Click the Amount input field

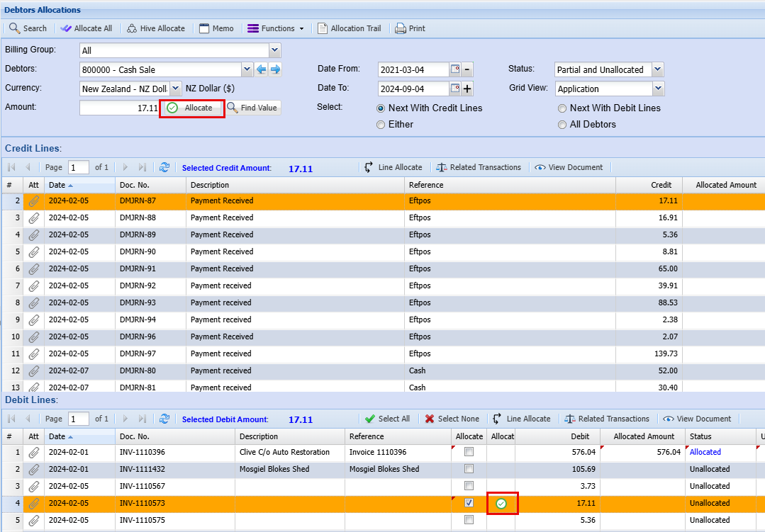coord(119,108)
